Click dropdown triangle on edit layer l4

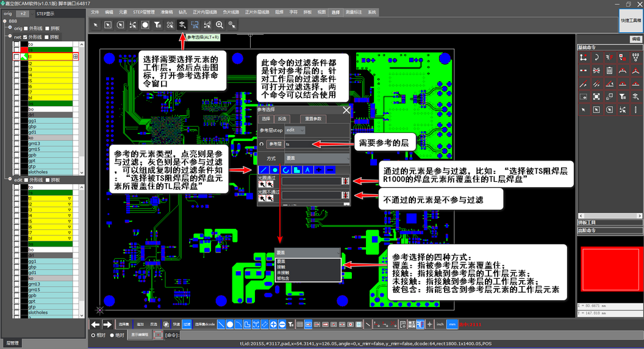coord(70,216)
